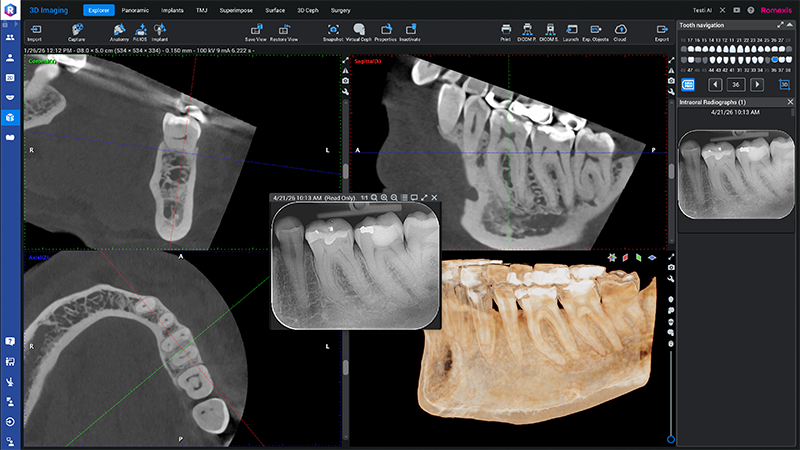Click the camera icon in the 3D rendering view
800x450 pixels.
[x=671, y=267]
